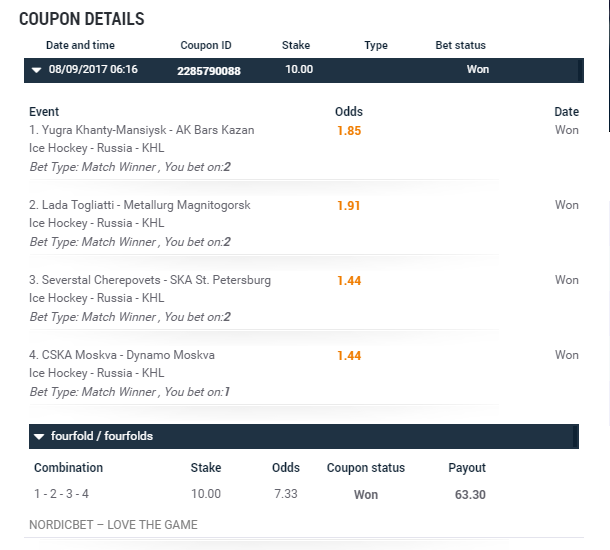Viewport: 610px width, 550px height.
Task: Select coupon ID 2285790088
Action: [209, 70]
